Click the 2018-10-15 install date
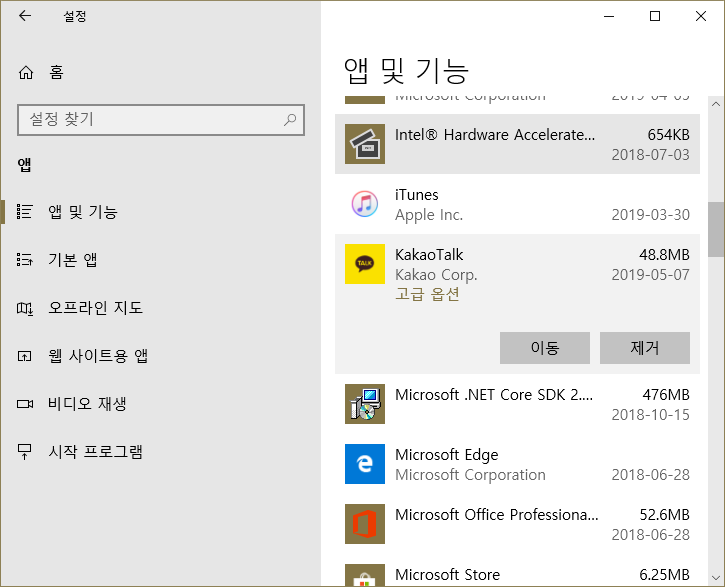The height and width of the screenshot is (587, 725). 651,415
